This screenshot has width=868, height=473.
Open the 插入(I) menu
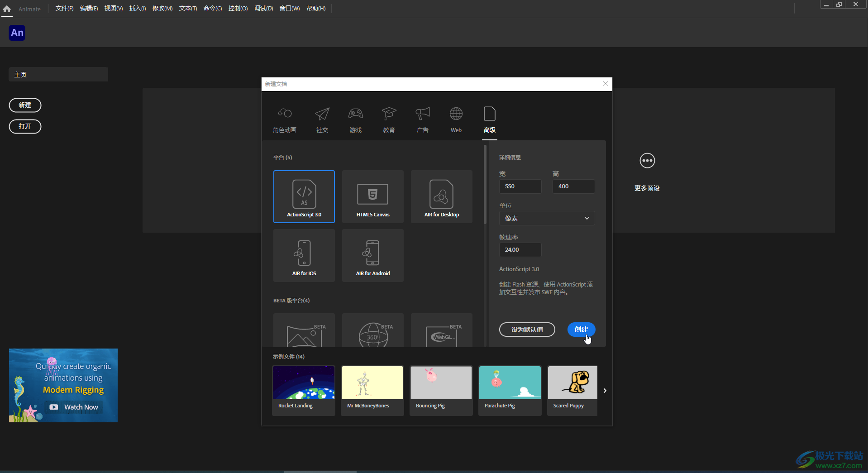click(137, 9)
